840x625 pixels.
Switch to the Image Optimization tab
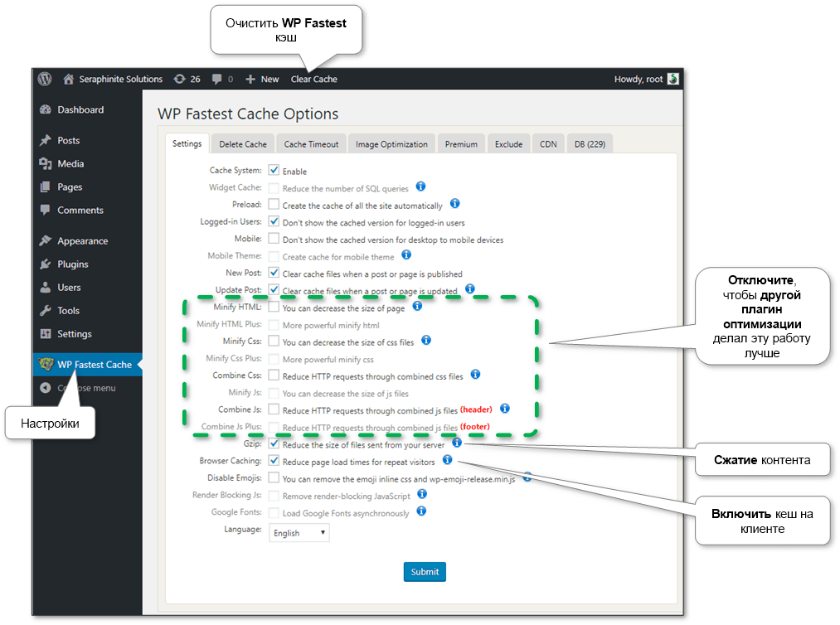(x=391, y=144)
